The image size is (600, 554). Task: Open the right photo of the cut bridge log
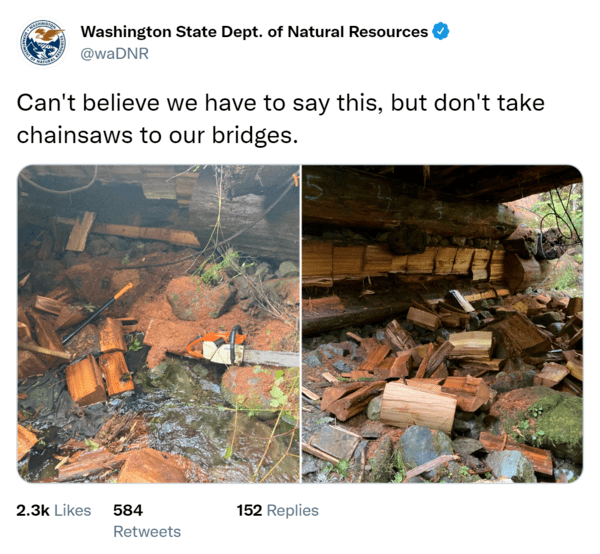pos(442,324)
